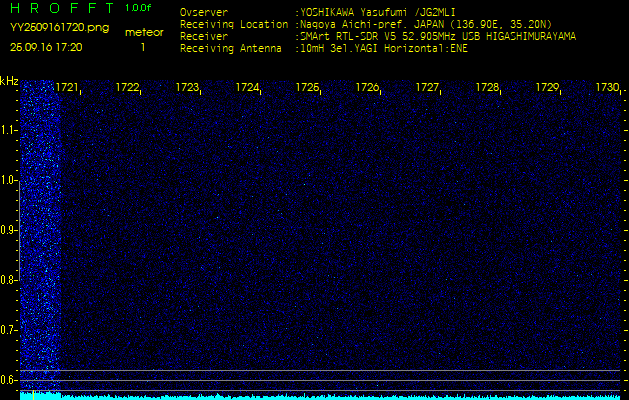Click the Receiving Antenna label

click(x=231, y=49)
